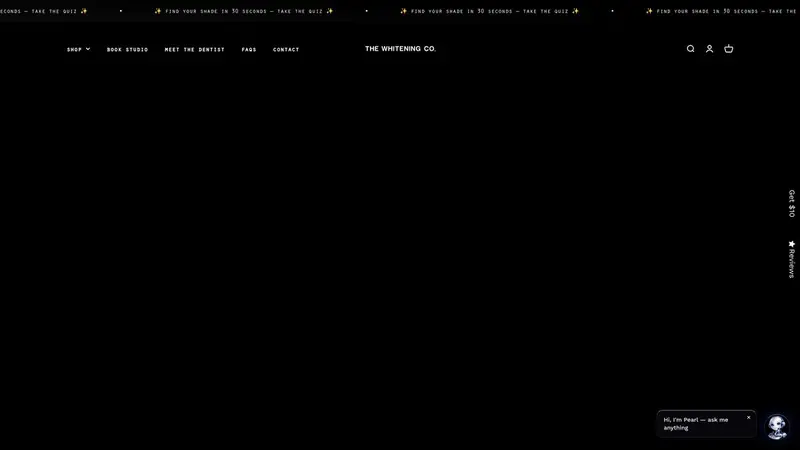
Task: Click the shade quiz announcement banner
Action: pyautogui.click(x=400, y=11)
